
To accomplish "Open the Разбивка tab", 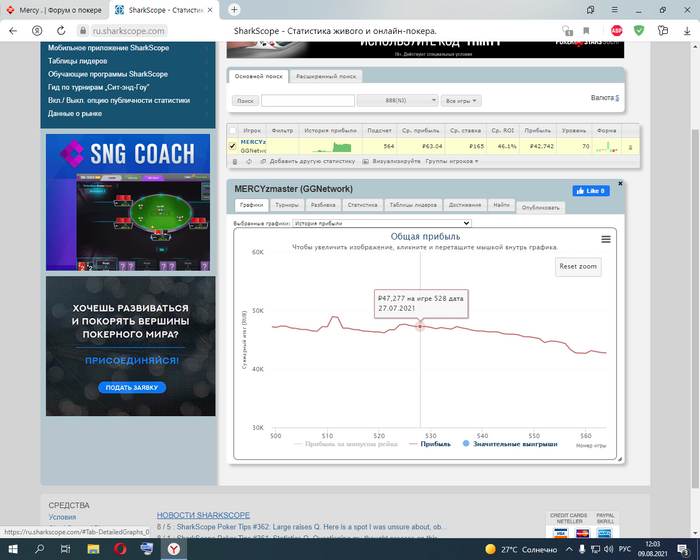I will [323, 205].
